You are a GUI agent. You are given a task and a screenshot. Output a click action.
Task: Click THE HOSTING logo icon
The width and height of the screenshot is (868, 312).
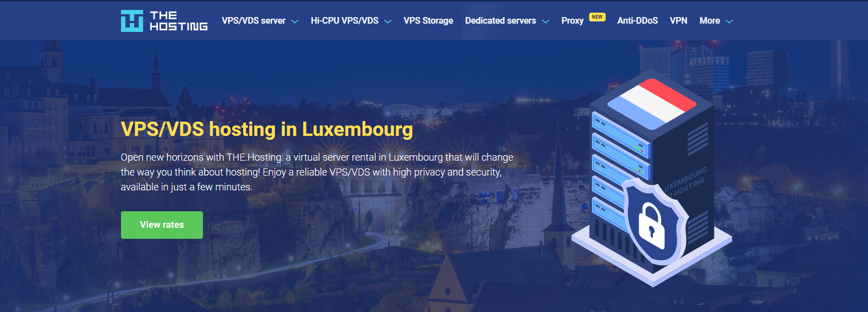tap(132, 21)
